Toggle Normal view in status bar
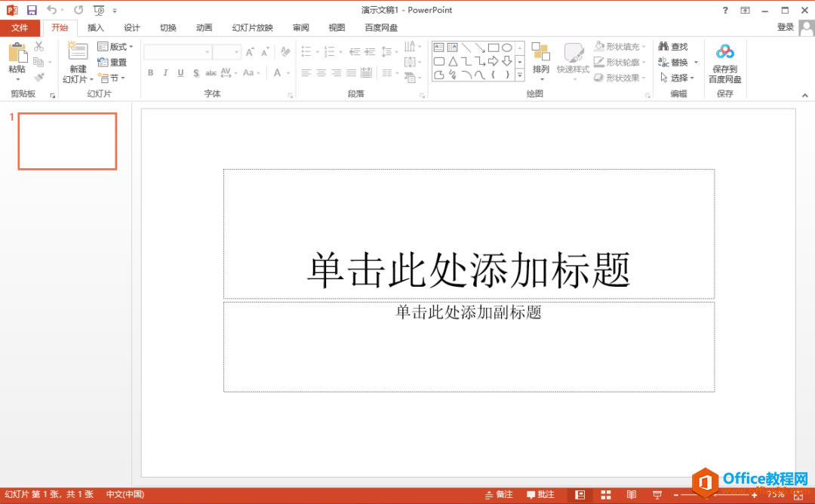 coord(580,495)
